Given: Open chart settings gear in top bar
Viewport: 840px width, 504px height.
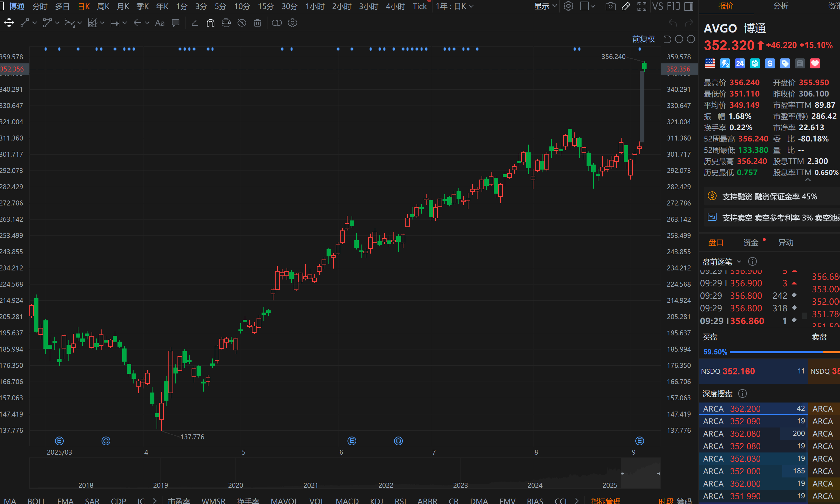Looking at the screenshot, I should click(x=568, y=6).
